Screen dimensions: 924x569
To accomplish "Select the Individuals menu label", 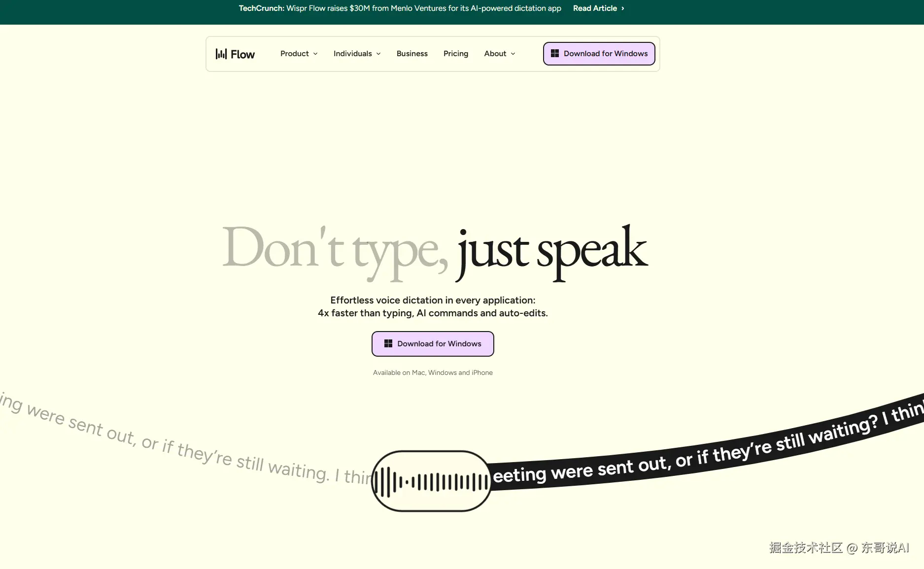I will pos(352,54).
